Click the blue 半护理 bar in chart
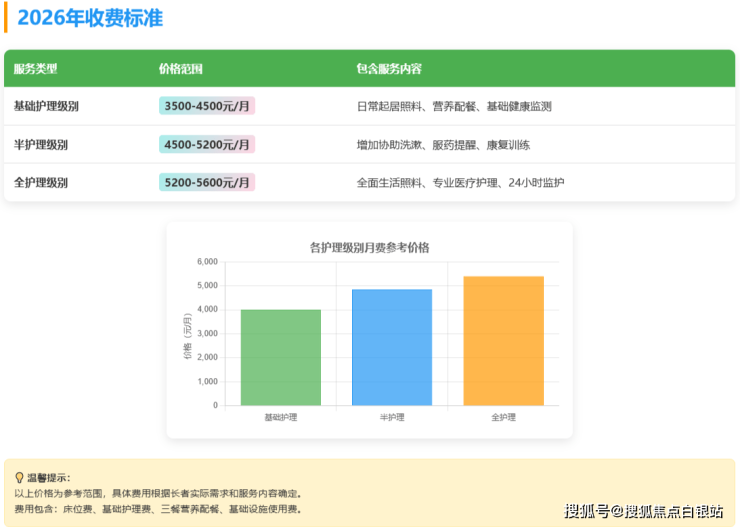Screen dimensions: 740x527 click(392, 347)
